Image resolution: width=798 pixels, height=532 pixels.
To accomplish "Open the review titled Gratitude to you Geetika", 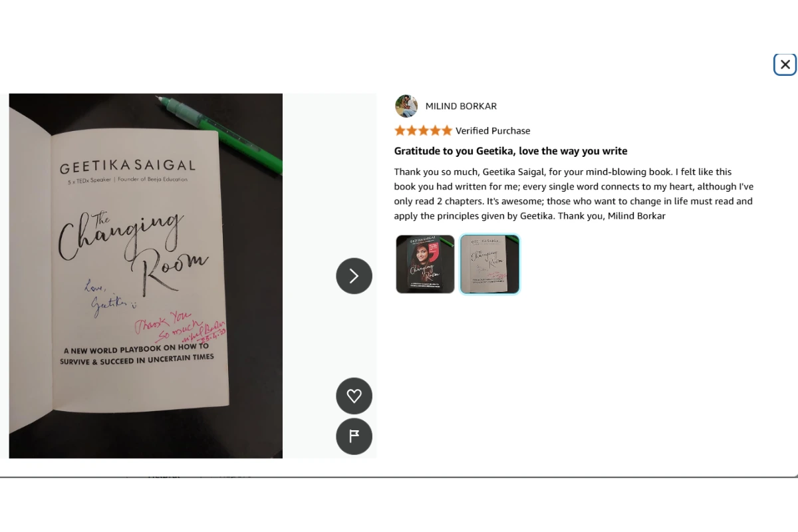I will pos(511,151).
